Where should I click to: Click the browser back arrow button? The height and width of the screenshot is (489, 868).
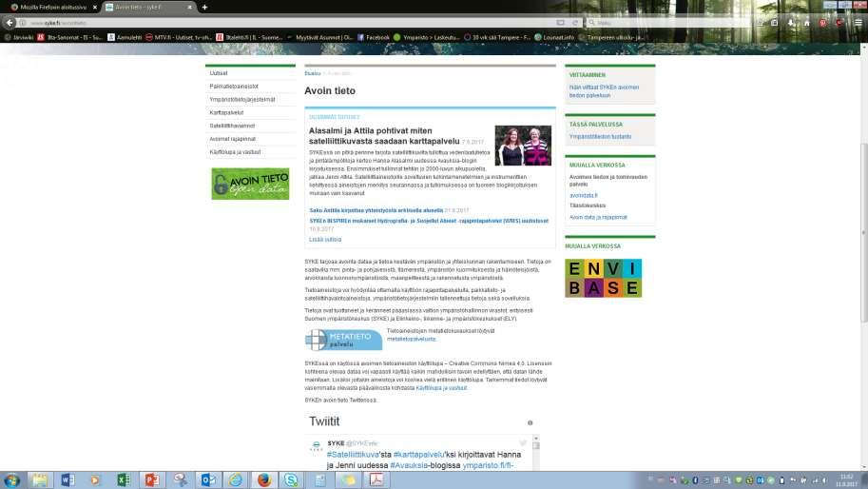pos(10,23)
